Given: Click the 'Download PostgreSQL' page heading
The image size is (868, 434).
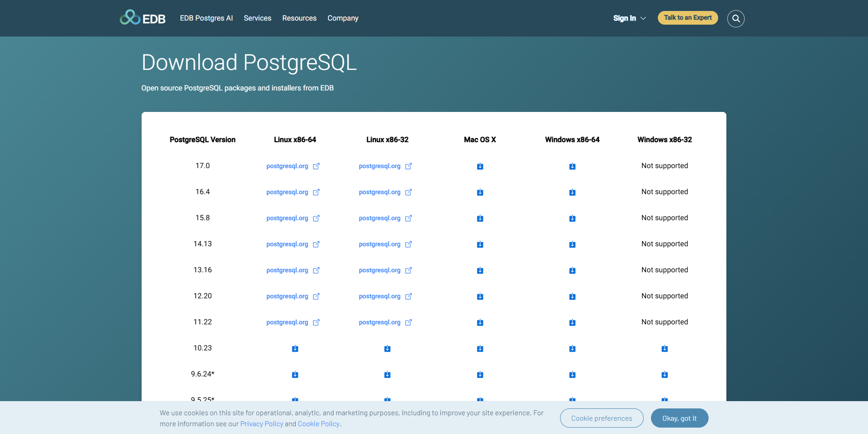Looking at the screenshot, I should click(249, 63).
